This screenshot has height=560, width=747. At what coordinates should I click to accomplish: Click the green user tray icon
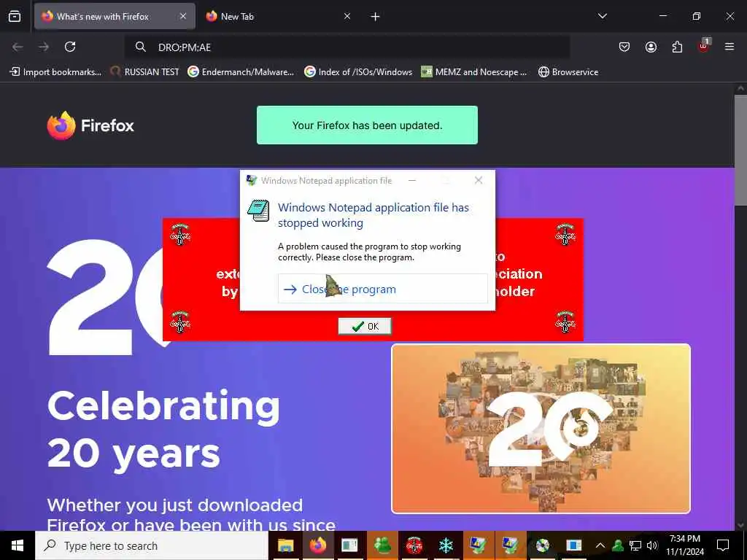(x=618, y=545)
